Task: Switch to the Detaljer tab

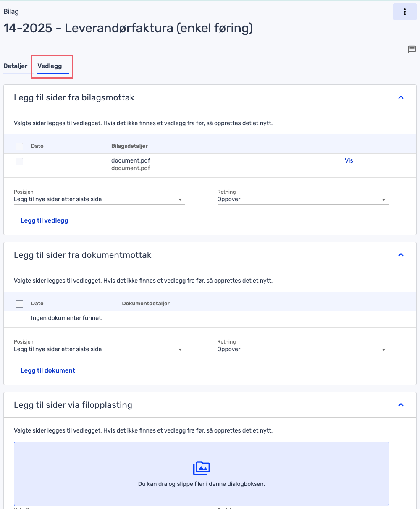Action: click(16, 66)
